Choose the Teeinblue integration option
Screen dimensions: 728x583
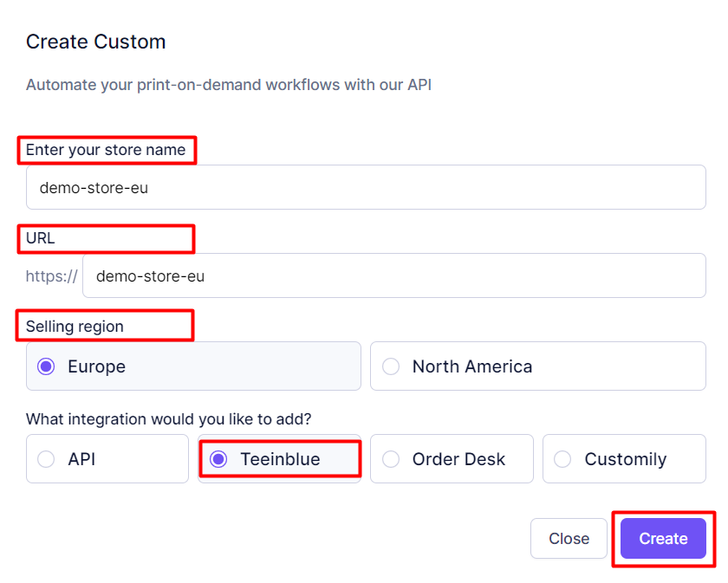(279, 459)
